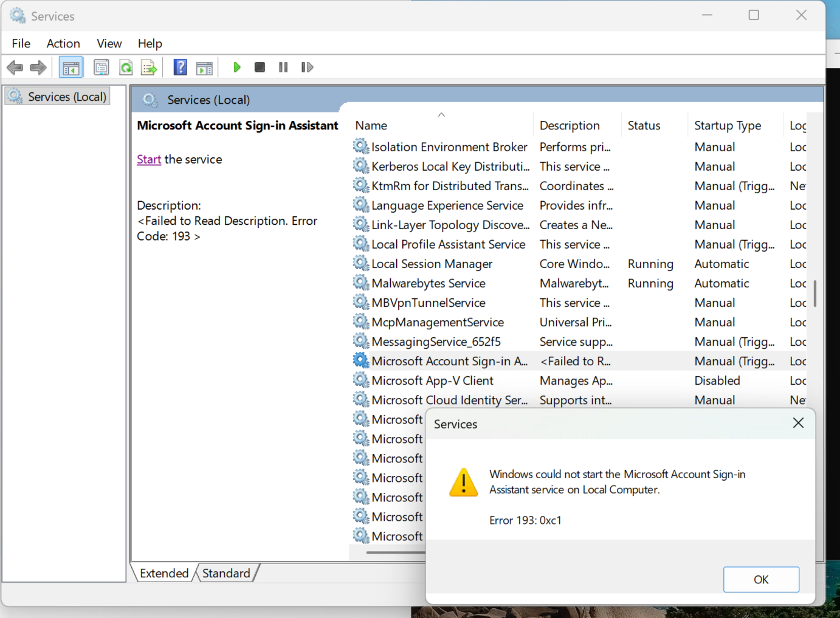Click the Forward arrow toolbar icon

point(38,67)
